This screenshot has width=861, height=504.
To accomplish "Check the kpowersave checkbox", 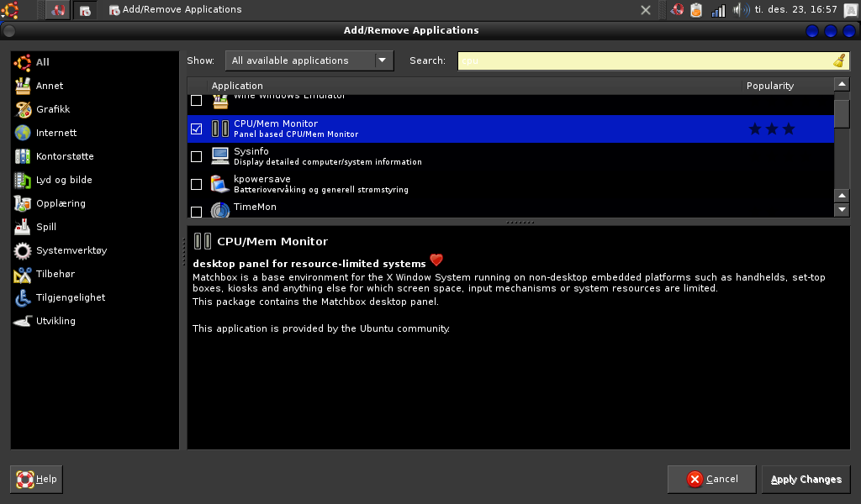I will [196, 184].
